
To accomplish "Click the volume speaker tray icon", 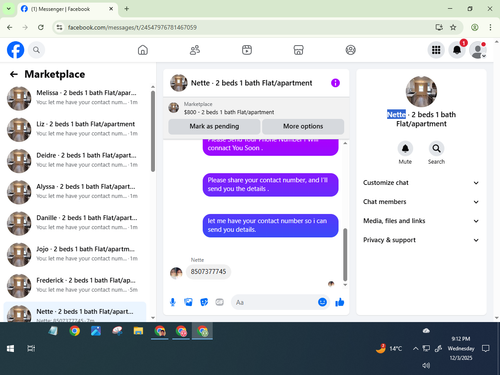I will point(426,365).
